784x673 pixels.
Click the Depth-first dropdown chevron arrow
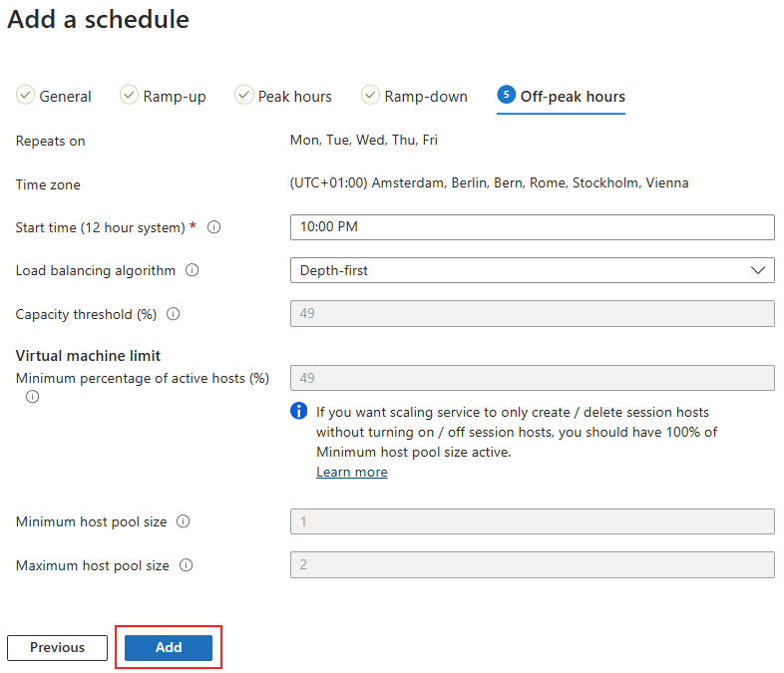pyautogui.click(x=758, y=270)
